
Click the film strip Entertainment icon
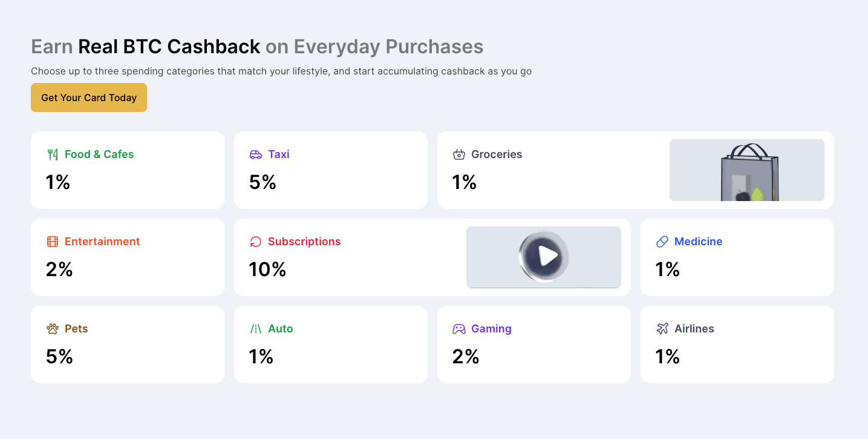tap(53, 242)
